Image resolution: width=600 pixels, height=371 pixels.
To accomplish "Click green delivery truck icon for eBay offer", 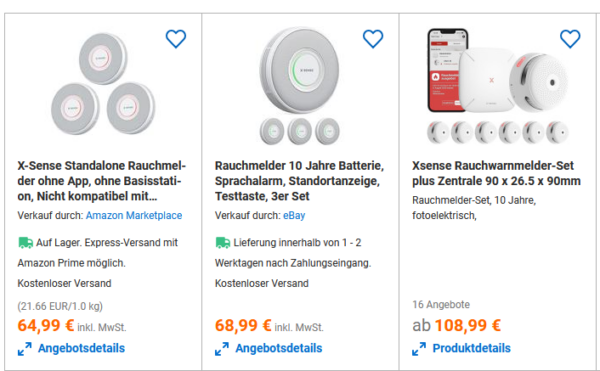I will click(223, 242).
